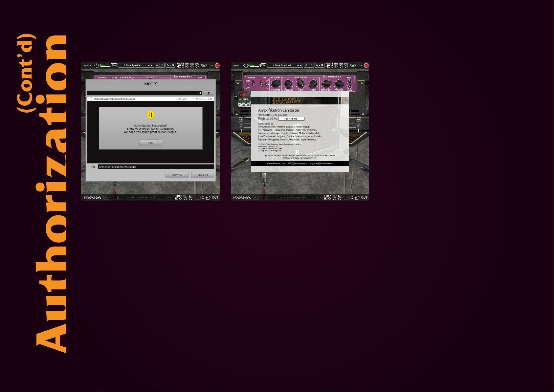Click the gate decay knob in the right plugin
This screenshot has width=554, height=392.
[x=346, y=67]
